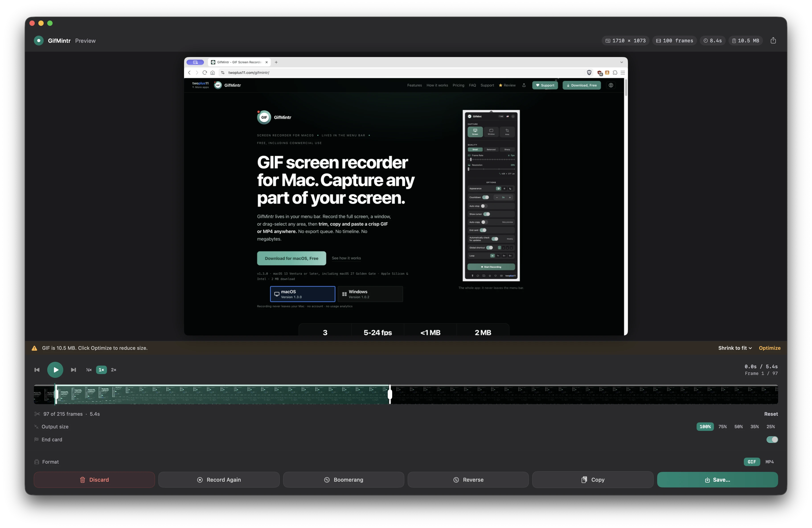Click the scissors icon beside frame count
The width and height of the screenshot is (812, 528).
pyautogui.click(x=37, y=414)
